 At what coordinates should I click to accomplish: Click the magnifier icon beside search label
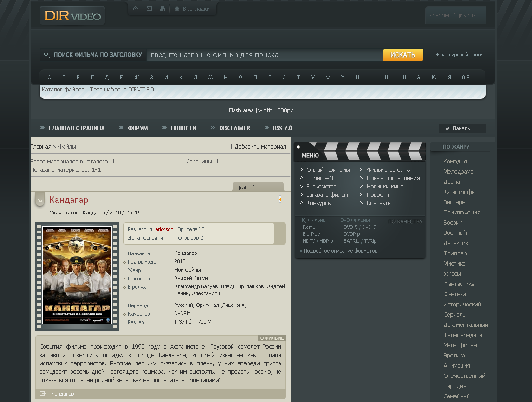(47, 55)
